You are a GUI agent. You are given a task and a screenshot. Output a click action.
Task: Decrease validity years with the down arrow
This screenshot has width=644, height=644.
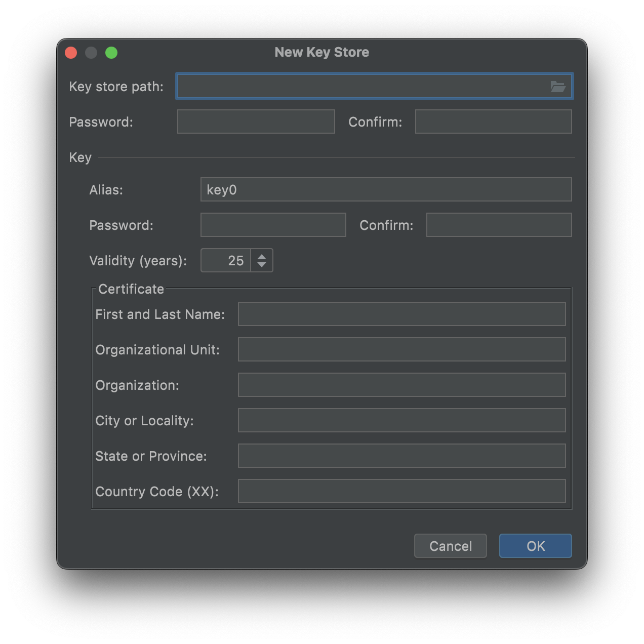[x=262, y=264]
